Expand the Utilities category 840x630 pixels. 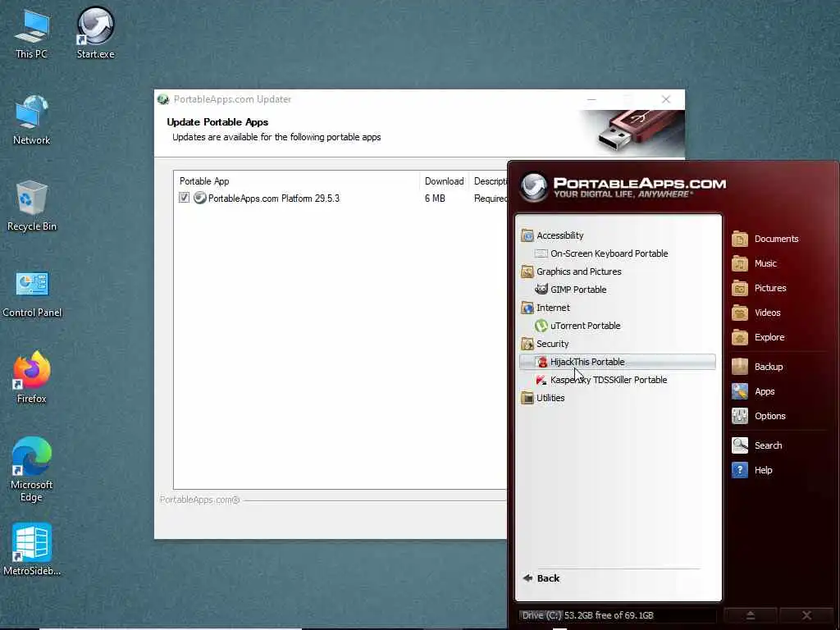tap(543, 398)
